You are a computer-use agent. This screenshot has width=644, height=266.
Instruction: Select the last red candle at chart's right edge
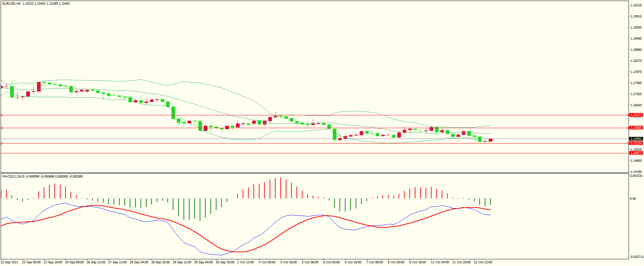(490, 140)
